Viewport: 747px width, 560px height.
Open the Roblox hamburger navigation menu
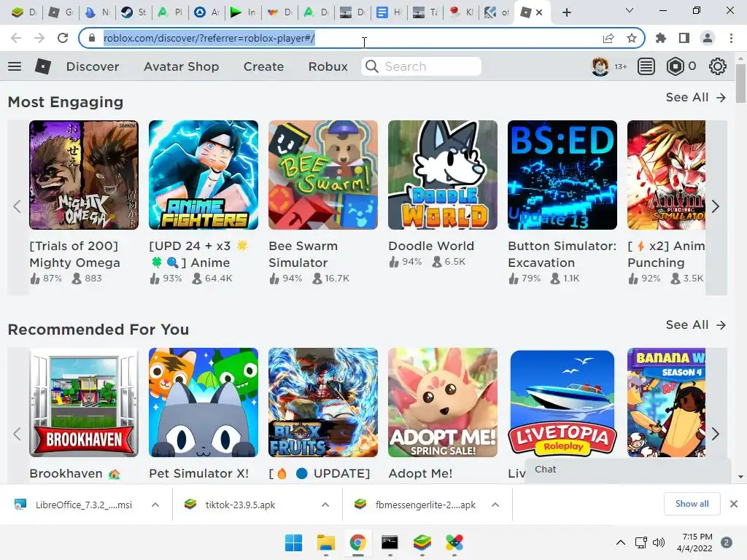pos(15,66)
